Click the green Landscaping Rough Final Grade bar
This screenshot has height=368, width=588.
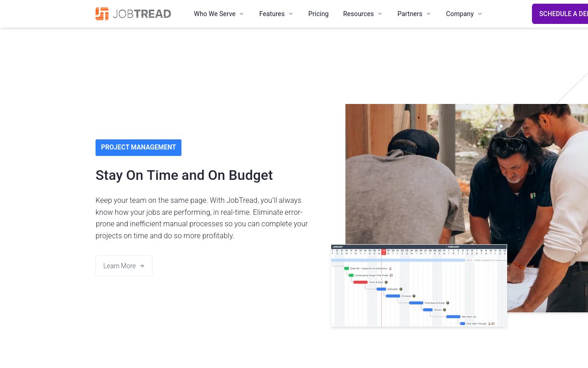[x=351, y=275]
